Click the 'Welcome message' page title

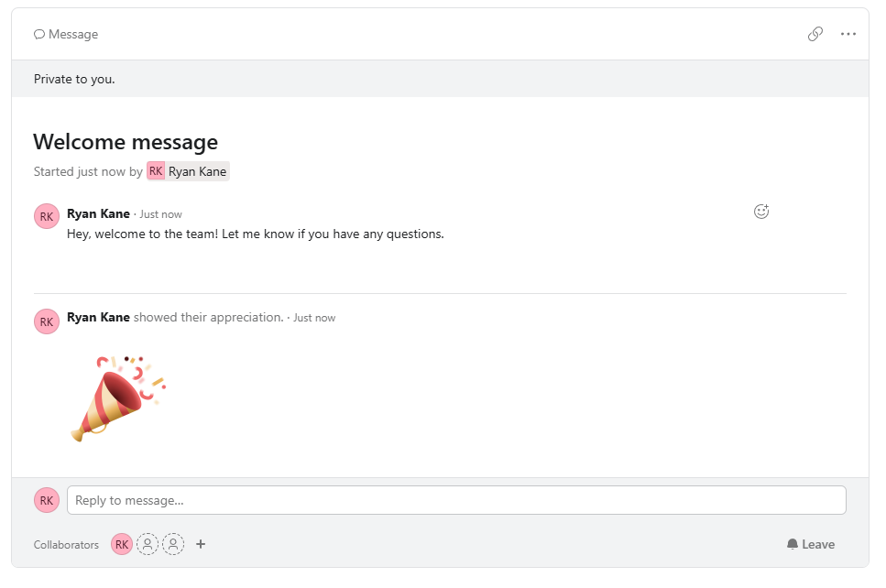coord(125,142)
